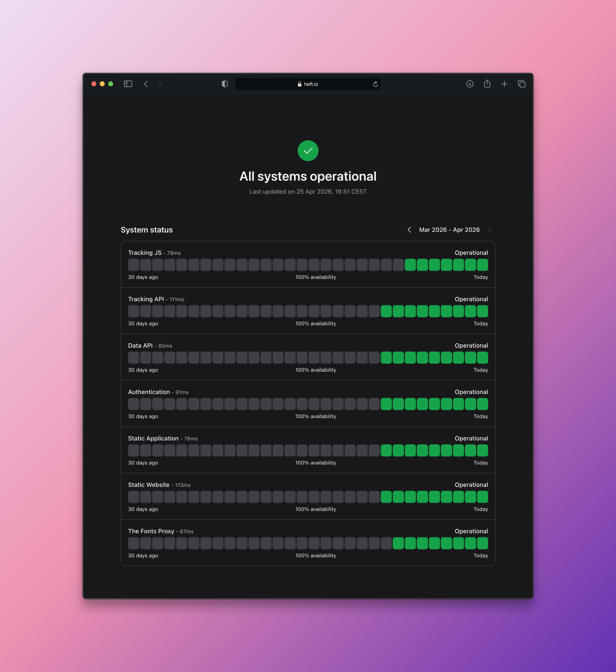Toggle the Safari sidebar button
The height and width of the screenshot is (672, 616).
[128, 84]
